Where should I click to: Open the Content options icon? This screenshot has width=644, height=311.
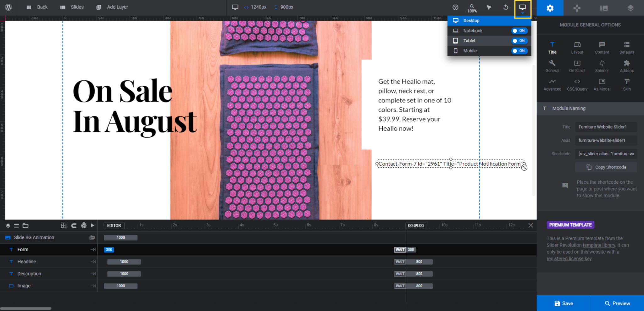[x=602, y=48]
